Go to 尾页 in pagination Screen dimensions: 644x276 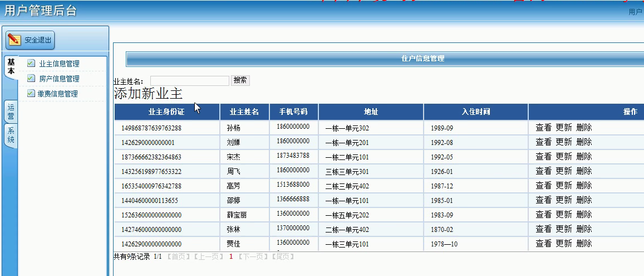pyautogui.click(x=283, y=256)
